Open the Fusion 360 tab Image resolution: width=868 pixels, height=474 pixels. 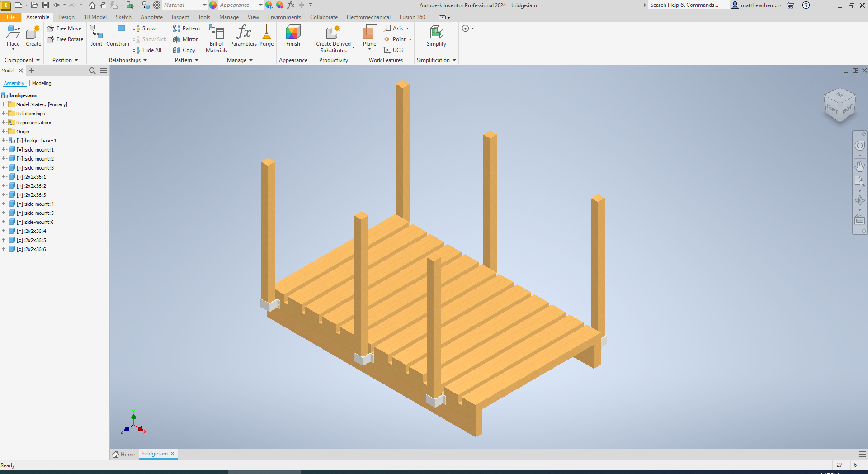(412, 17)
